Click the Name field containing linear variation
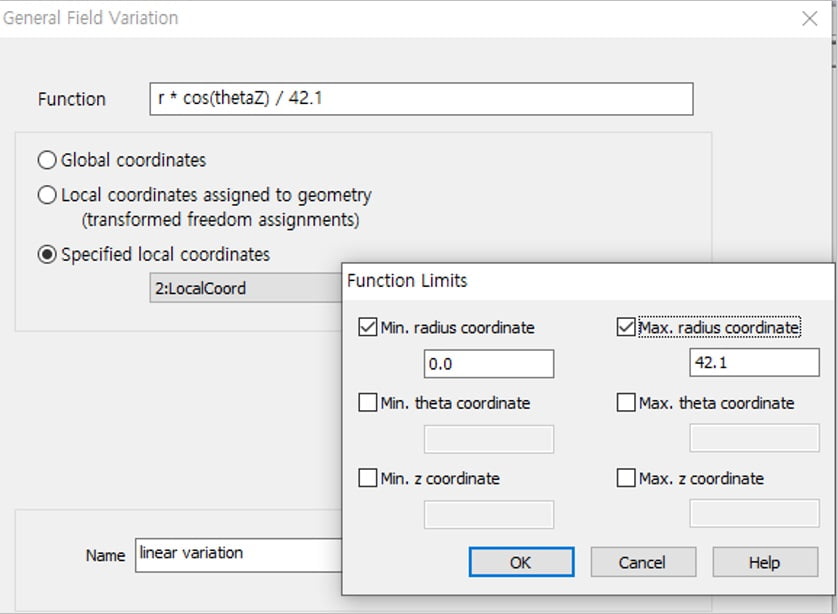Image resolution: width=838 pixels, height=614 pixels. [238, 554]
